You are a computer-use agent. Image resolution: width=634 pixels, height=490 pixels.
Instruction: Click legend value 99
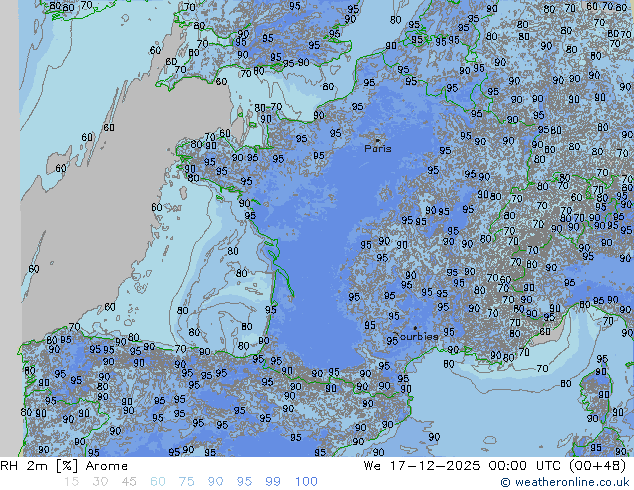[273, 482]
